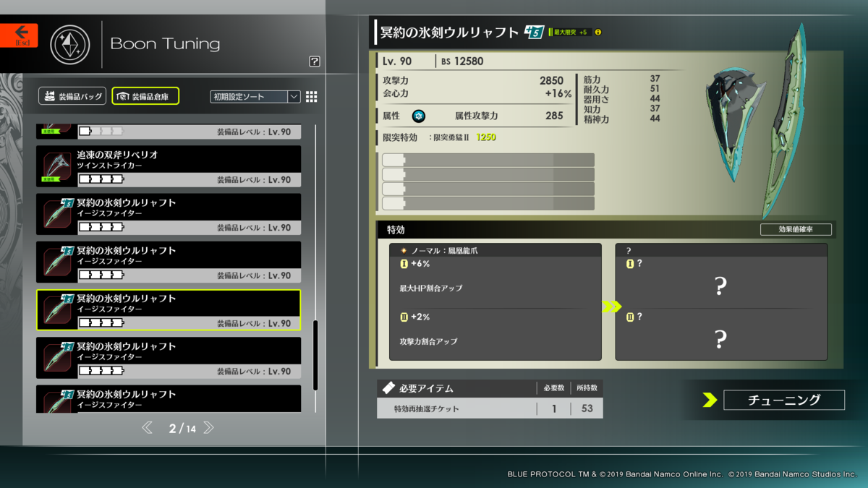Switch to the 装備品バッグ tab

tap(72, 96)
